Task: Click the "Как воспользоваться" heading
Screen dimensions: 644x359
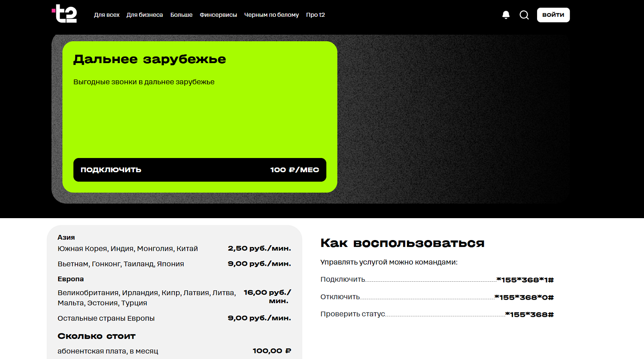Action: 402,243
